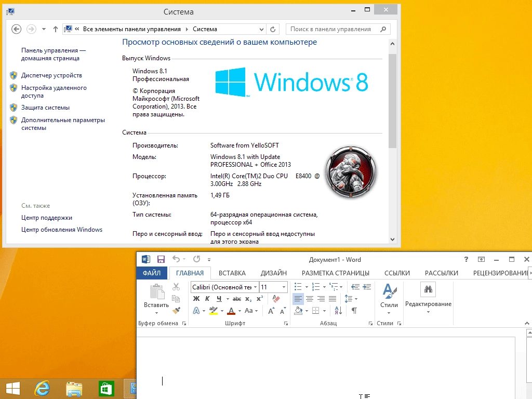Click the Вставить paste clipboard icon

[x=157, y=292]
